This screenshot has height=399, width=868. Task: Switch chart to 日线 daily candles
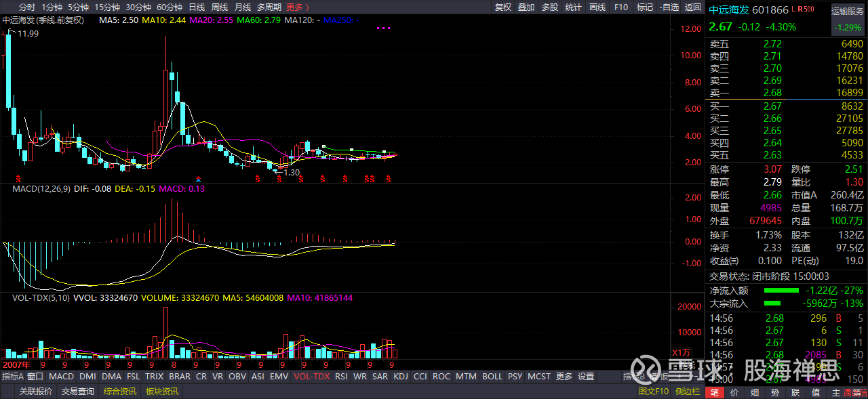197,7
